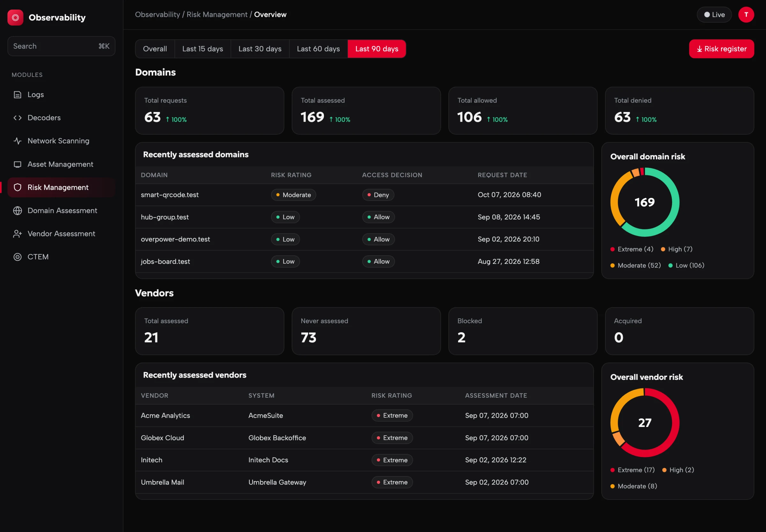Toggle the High (7) legend entry

coord(676,249)
